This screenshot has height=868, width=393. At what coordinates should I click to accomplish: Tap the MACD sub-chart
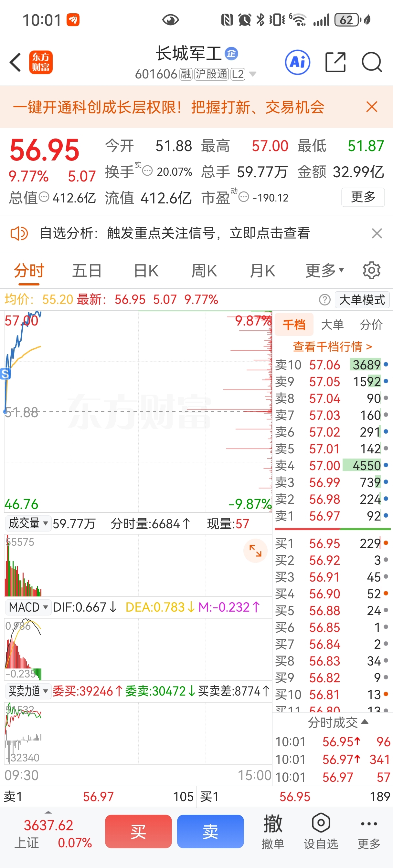pos(138,649)
